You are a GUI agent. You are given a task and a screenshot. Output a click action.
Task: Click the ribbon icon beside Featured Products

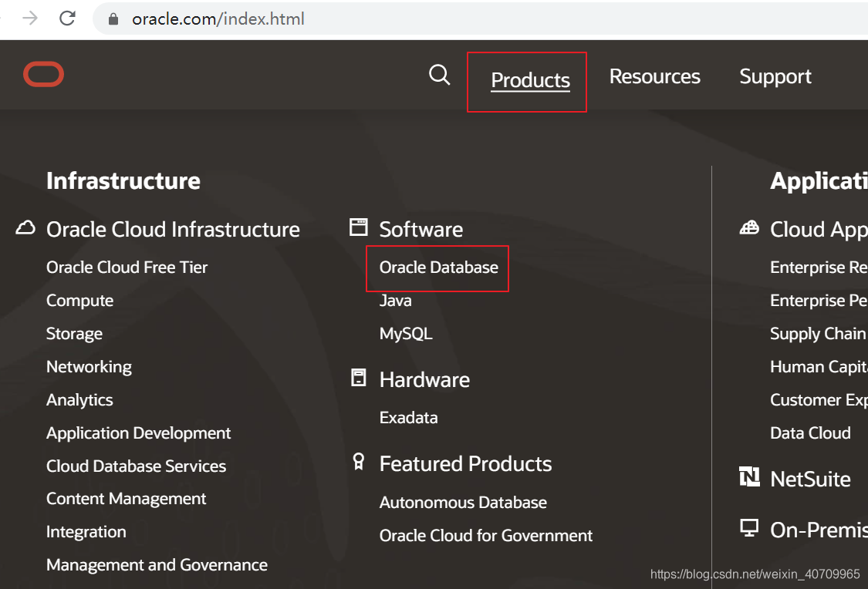coord(359,462)
